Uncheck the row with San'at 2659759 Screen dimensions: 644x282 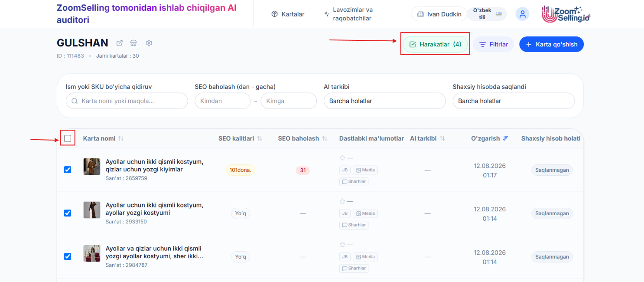click(x=68, y=170)
